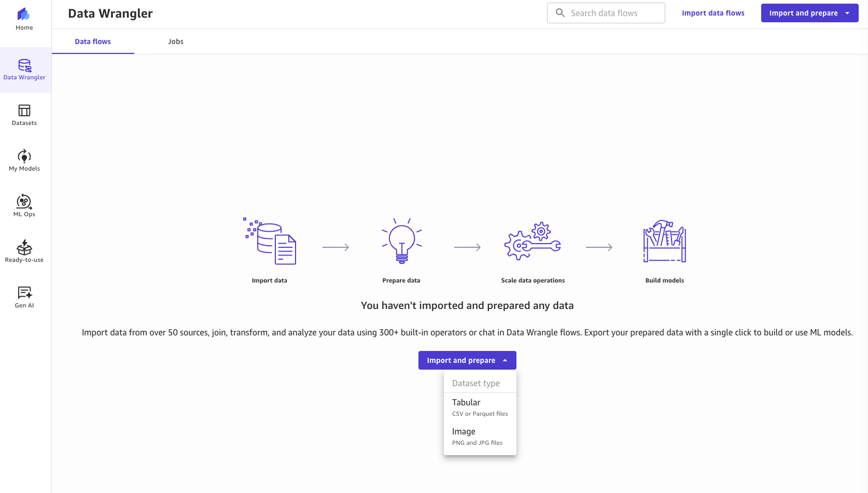Open the ML Ops section icon
The image size is (868, 493).
(x=24, y=202)
